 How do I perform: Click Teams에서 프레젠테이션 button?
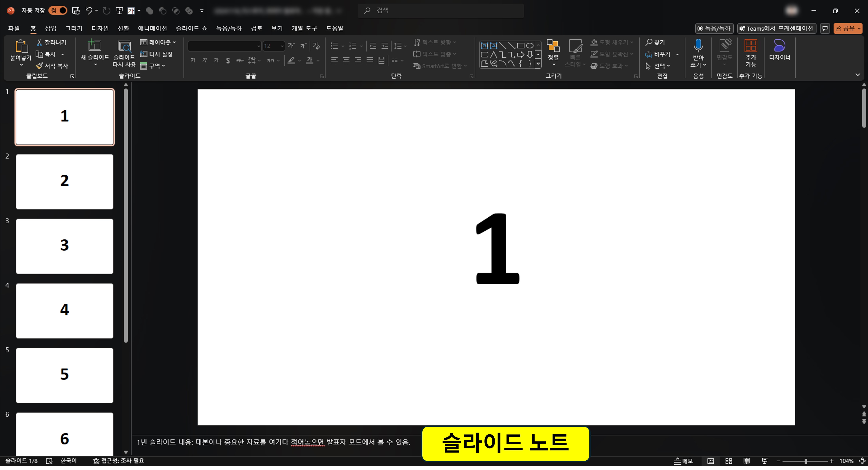pyautogui.click(x=777, y=28)
